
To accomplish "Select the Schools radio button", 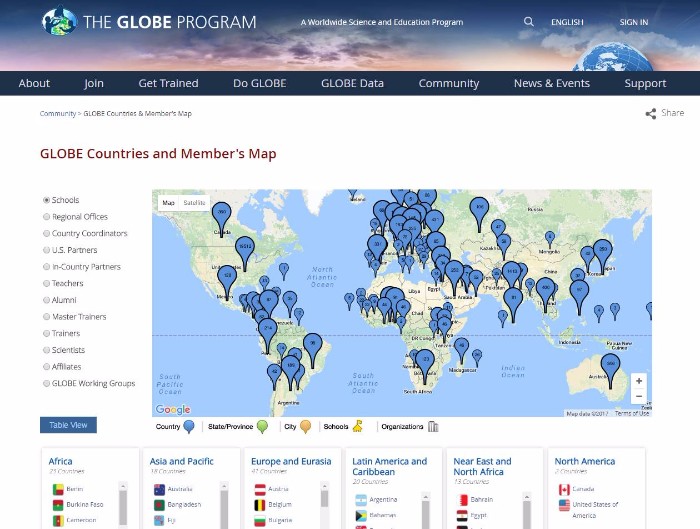I will click(x=46, y=200).
